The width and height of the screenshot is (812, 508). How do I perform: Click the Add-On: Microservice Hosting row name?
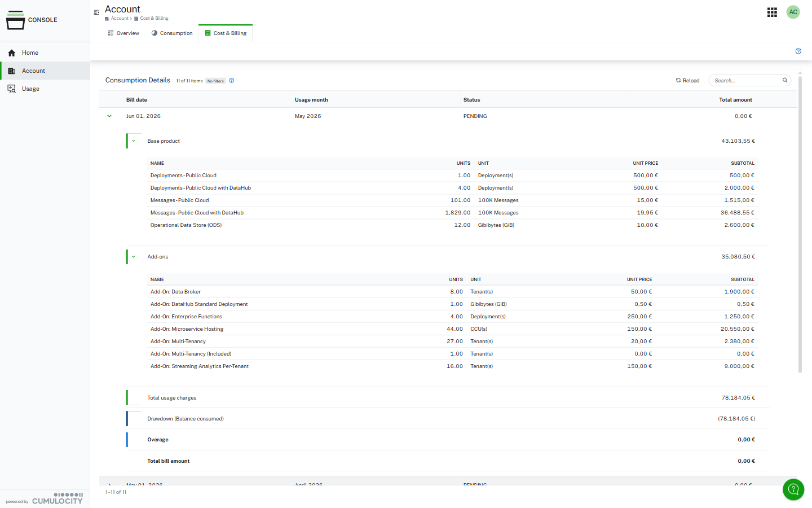pos(187,329)
